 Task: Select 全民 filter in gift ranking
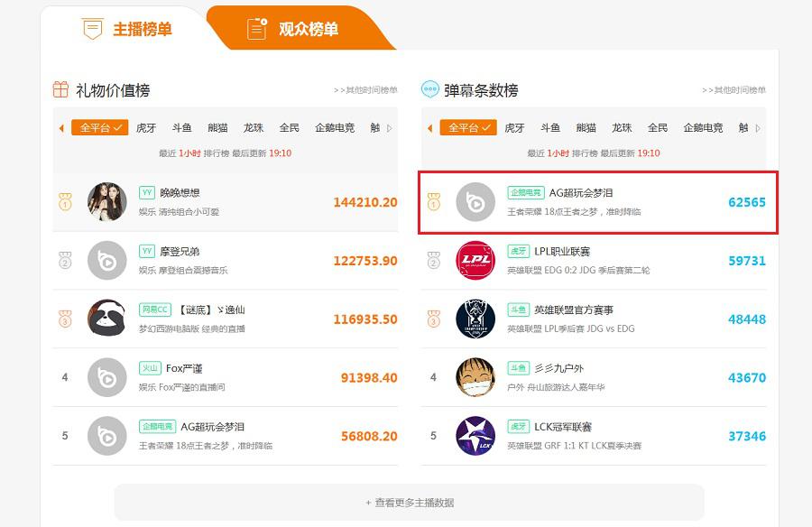click(x=289, y=127)
